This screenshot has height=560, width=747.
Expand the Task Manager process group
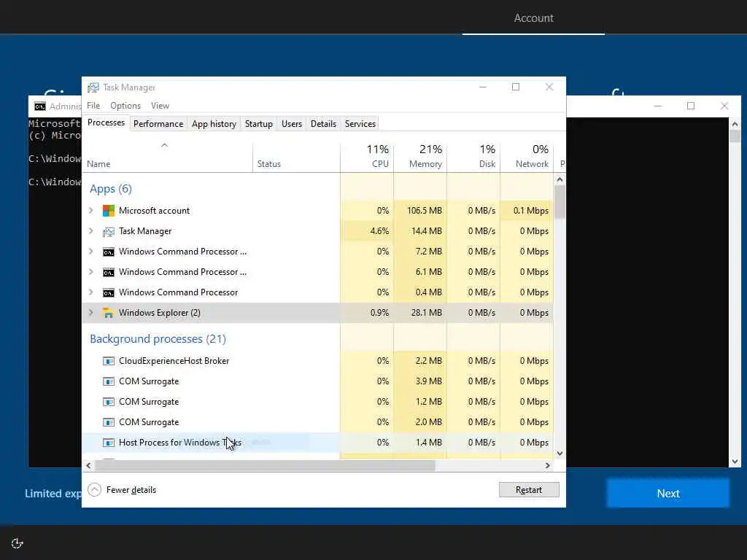tap(90, 231)
